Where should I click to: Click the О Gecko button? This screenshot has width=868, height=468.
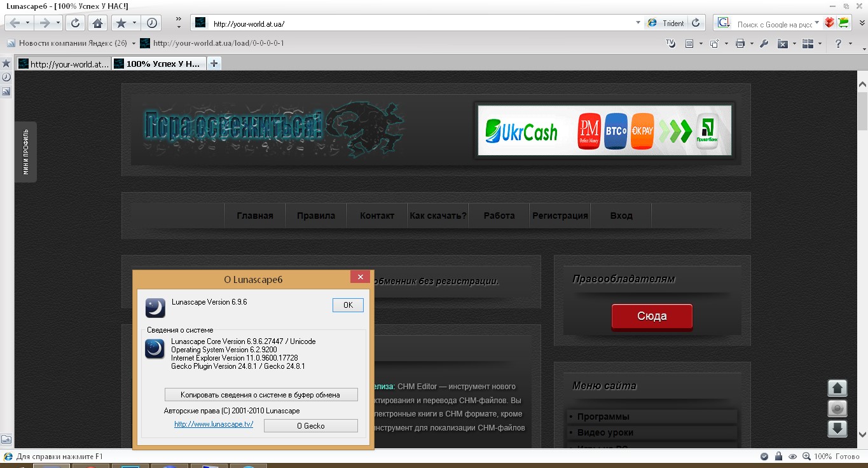[x=311, y=426]
